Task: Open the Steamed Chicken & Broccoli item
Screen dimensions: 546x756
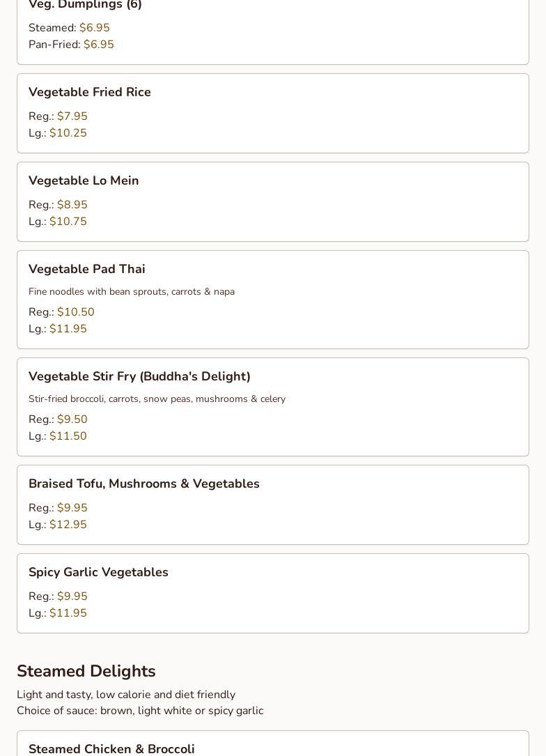Action: click(x=111, y=748)
